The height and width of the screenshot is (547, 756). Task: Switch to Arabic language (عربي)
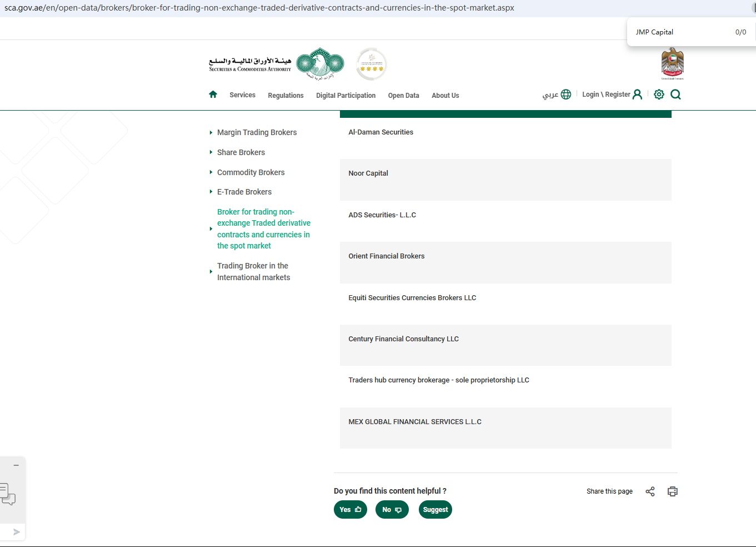[550, 95]
